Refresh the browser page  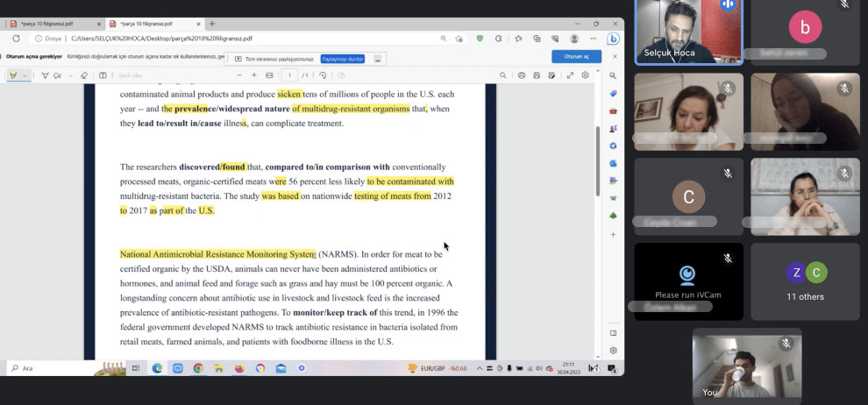16,39
